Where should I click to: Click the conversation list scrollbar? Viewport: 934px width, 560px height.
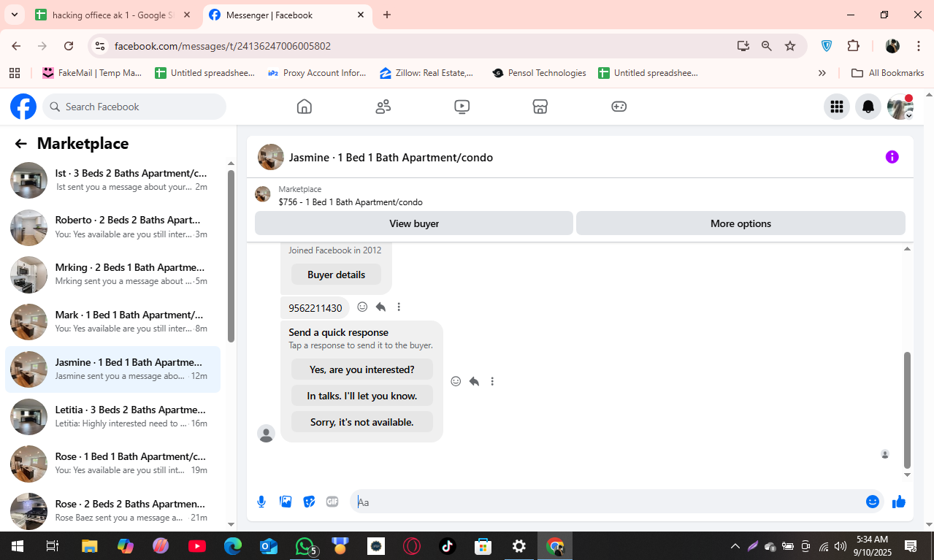(231, 256)
